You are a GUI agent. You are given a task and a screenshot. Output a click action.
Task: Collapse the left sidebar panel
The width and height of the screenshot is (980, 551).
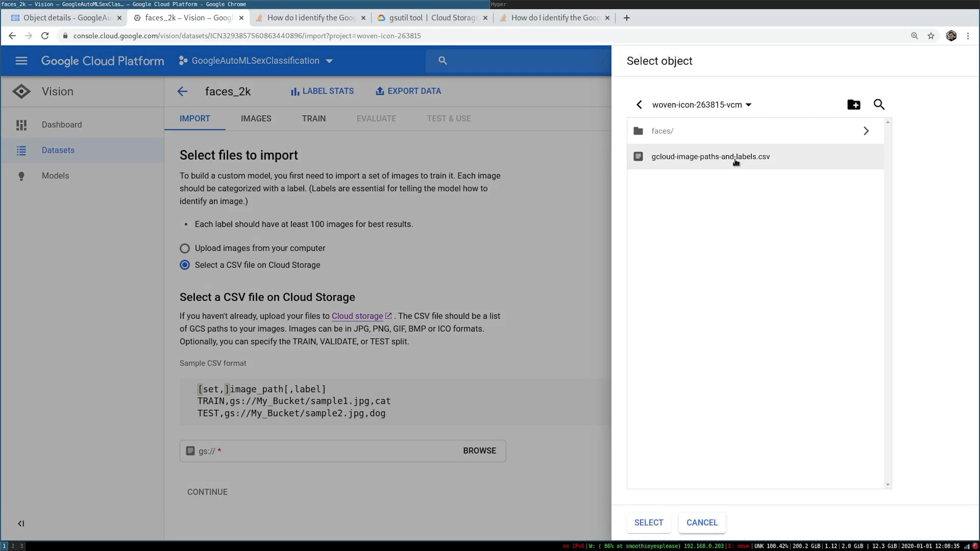coord(21,524)
